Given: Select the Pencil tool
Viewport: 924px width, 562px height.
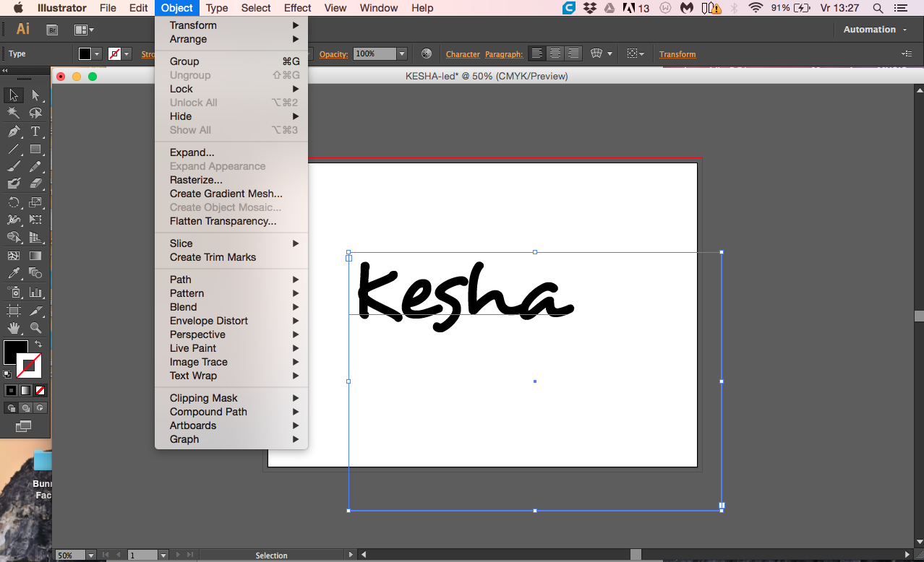Looking at the screenshot, I should pyautogui.click(x=35, y=167).
